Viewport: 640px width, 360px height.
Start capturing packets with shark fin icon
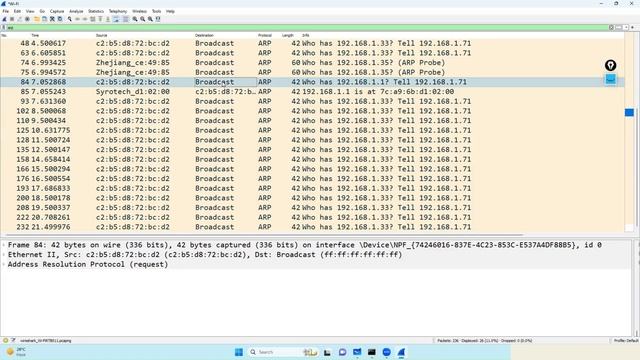(x=4, y=19)
